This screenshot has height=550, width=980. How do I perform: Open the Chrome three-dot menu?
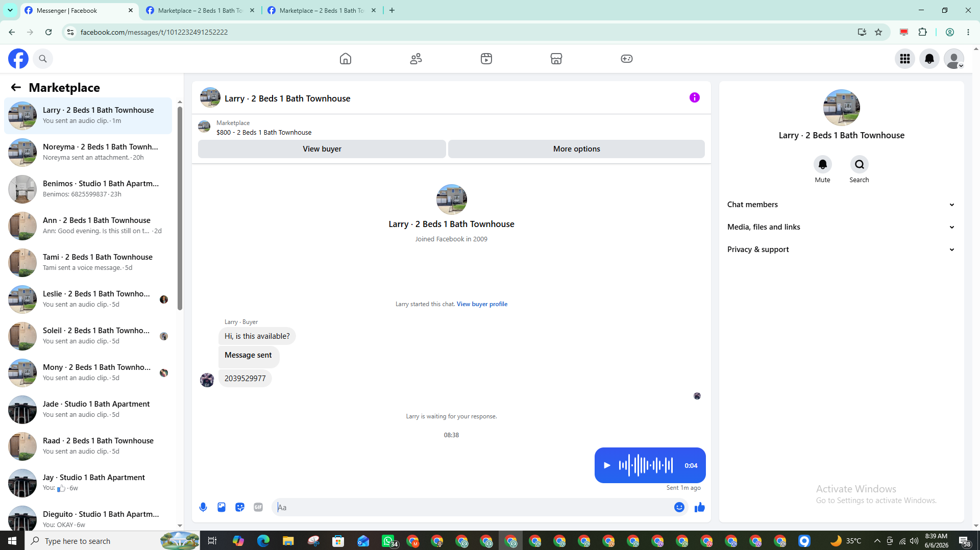click(x=968, y=32)
